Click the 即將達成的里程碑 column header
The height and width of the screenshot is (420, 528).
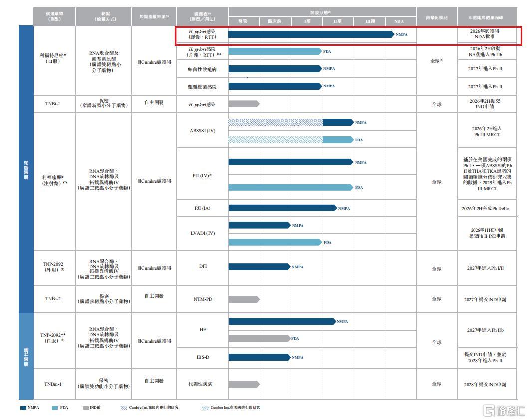coord(487,17)
